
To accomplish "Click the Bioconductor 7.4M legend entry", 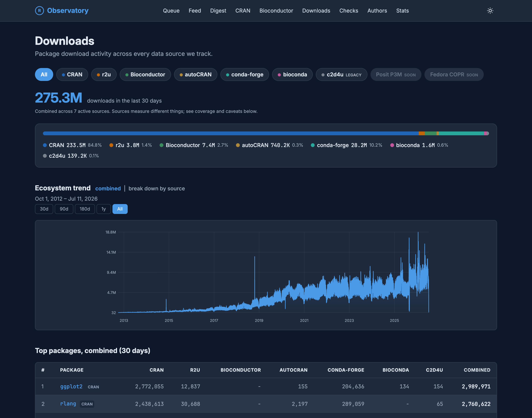I will [194, 145].
